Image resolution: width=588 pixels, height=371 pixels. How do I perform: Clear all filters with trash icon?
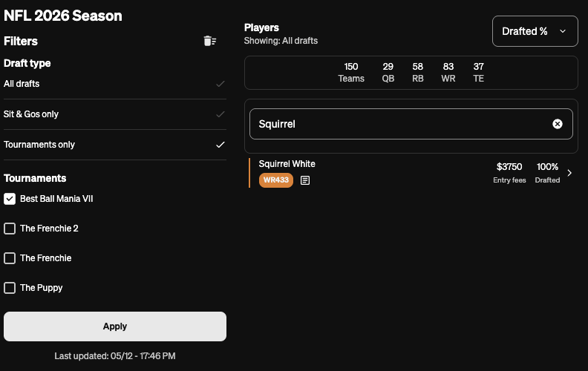click(209, 41)
